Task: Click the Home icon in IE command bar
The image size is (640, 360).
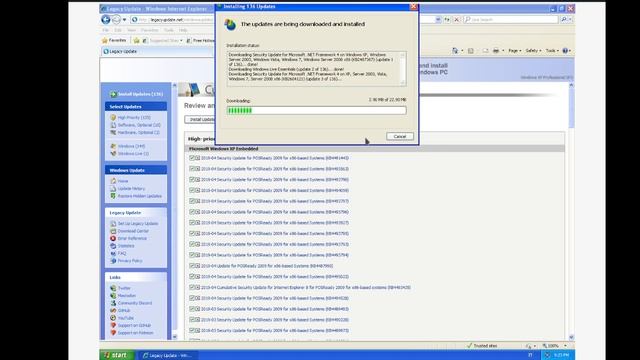Action: point(455,51)
